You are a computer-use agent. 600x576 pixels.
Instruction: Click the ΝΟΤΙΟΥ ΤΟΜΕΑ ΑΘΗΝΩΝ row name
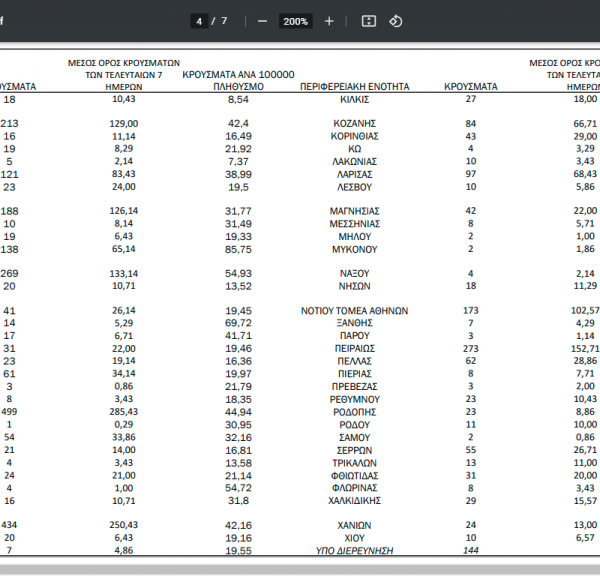[x=354, y=311]
